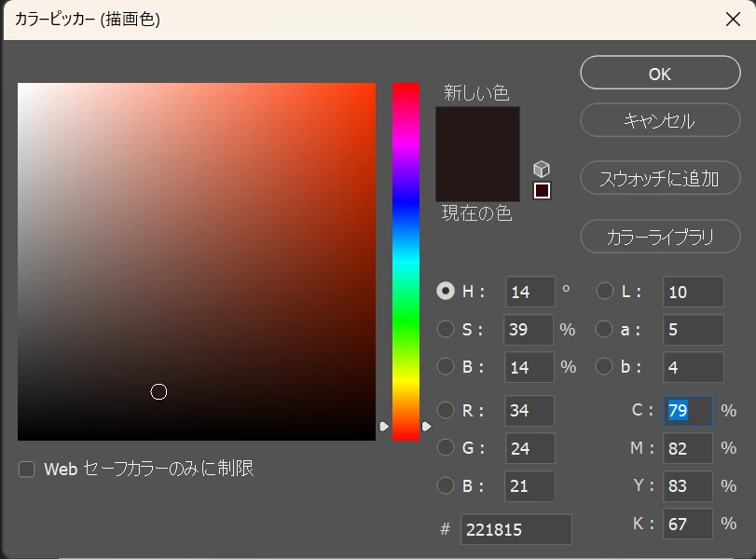Viewport: 756px width, 559px height.
Task: Click the blue value field showing 21
Action: 529,485
